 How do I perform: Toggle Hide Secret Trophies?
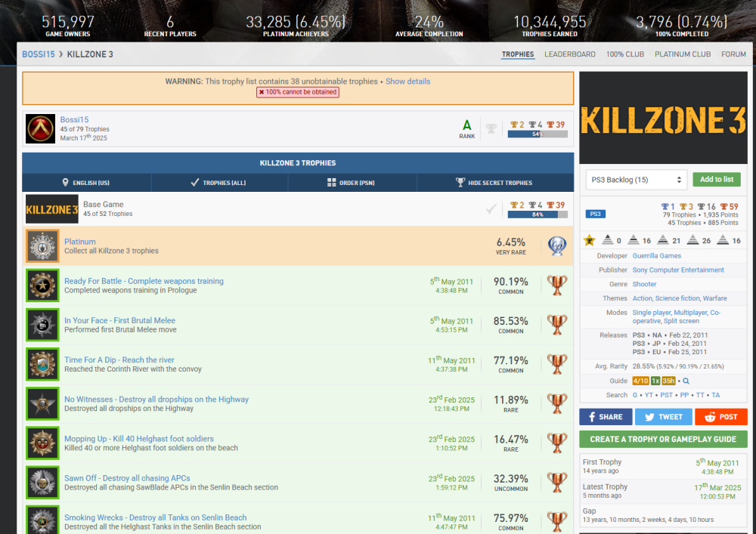494,183
